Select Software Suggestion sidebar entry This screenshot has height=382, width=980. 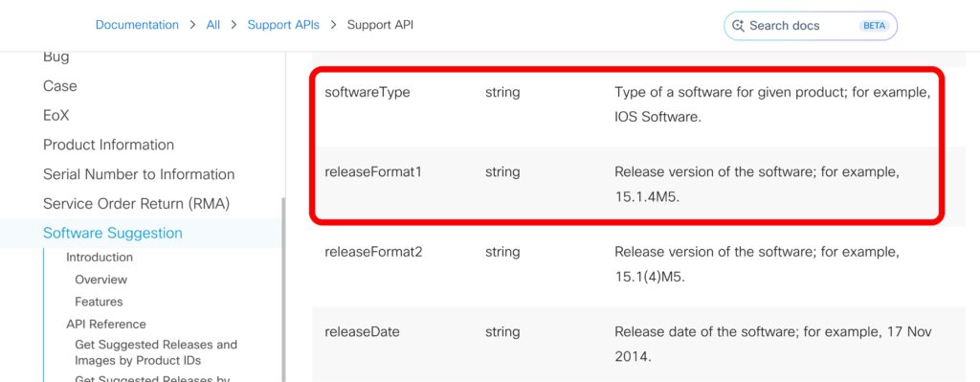click(x=113, y=234)
